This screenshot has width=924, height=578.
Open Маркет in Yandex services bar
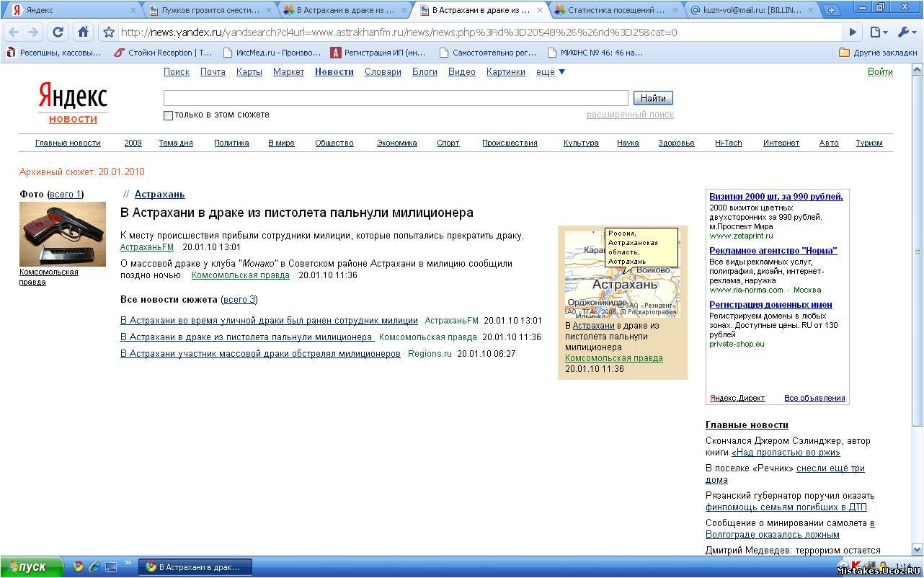(288, 71)
